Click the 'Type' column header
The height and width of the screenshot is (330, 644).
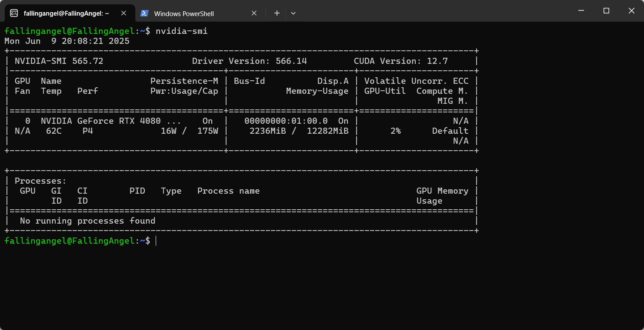[x=171, y=191]
